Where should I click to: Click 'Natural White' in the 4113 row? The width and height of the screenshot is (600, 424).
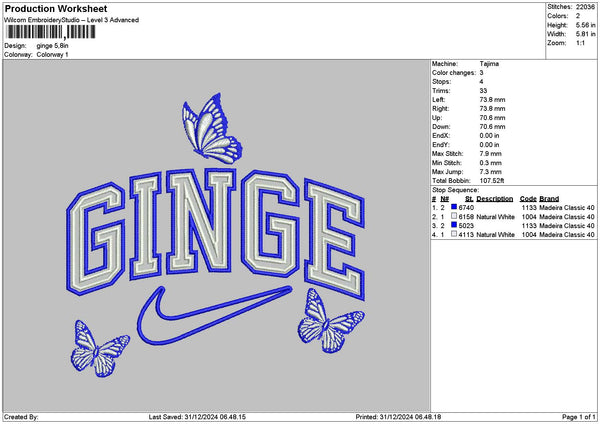click(x=496, y=235)
